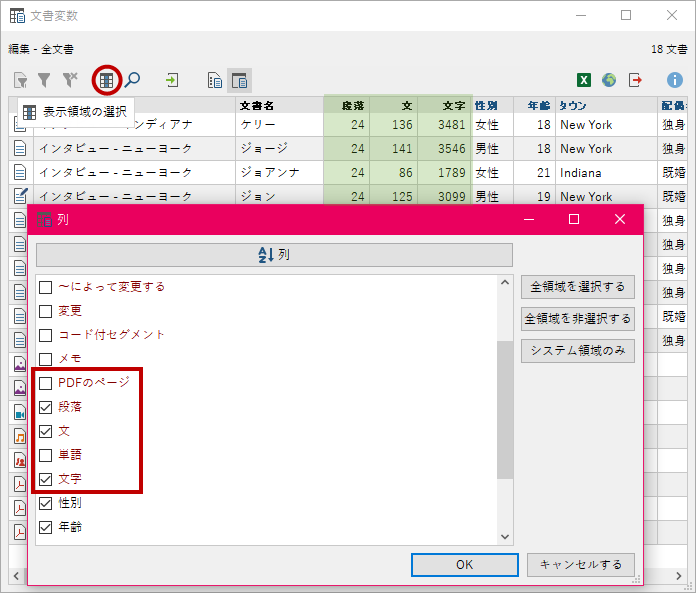Uncheck the 段落 checkbox
This screenshot has height=593, width=696.
45,407
